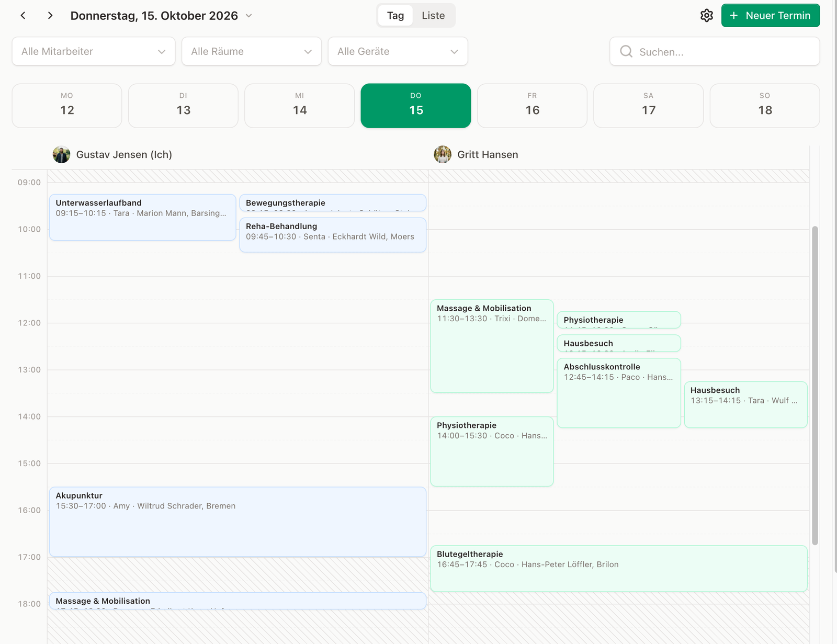The width and height of the screenshot is (837, 644).
Task: Open Gustav's Massage & Mobilisation at 18:00
Action: coord(237,601)
